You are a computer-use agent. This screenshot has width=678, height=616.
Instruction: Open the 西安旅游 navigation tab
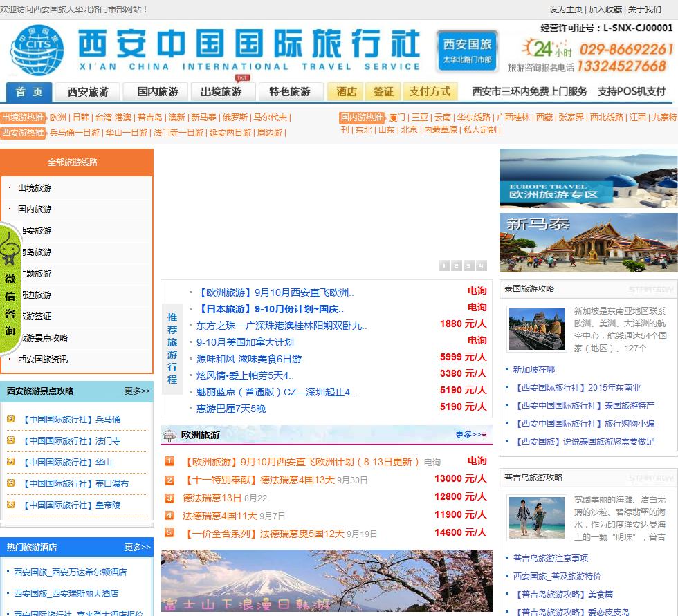tap(89, 92)
